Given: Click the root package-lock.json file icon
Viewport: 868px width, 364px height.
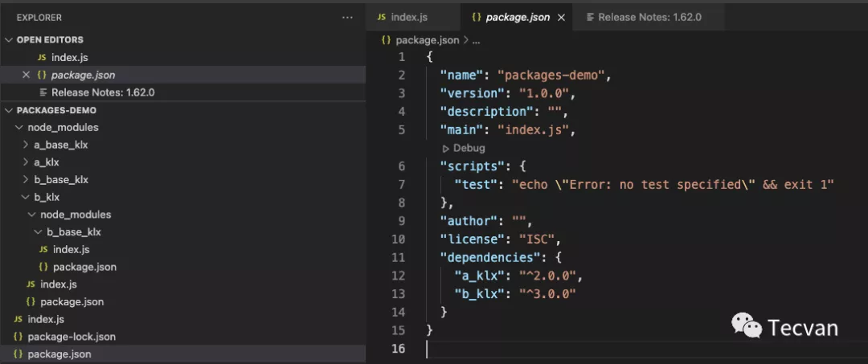Looking at the screenshot, I should pos(18,337).
